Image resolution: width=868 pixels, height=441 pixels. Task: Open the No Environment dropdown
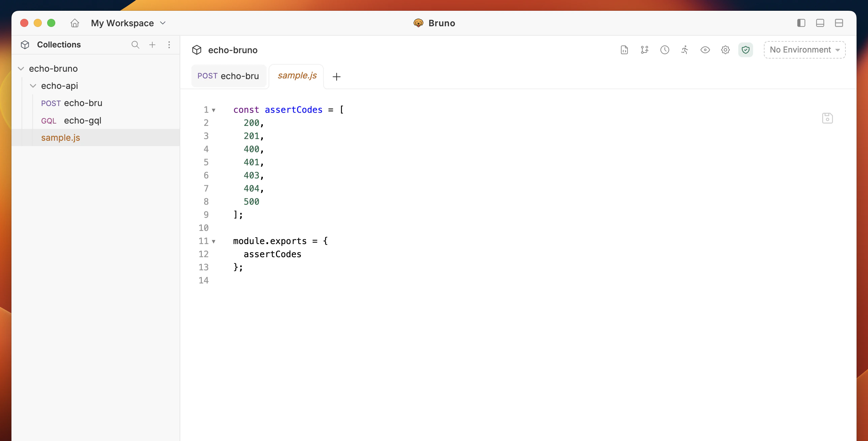pos(804,49)
